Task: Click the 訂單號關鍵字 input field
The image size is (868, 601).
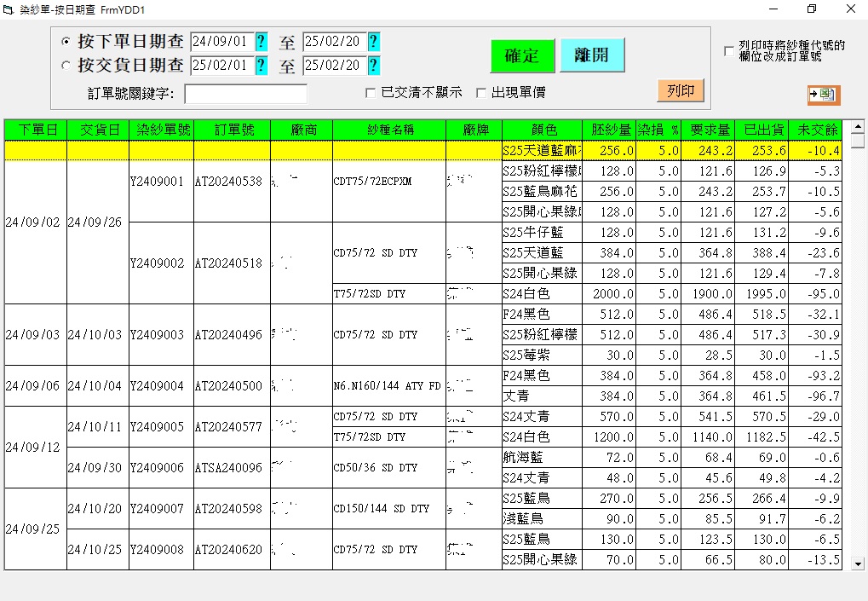Action: pyautogui.click(x=246, y=94)
